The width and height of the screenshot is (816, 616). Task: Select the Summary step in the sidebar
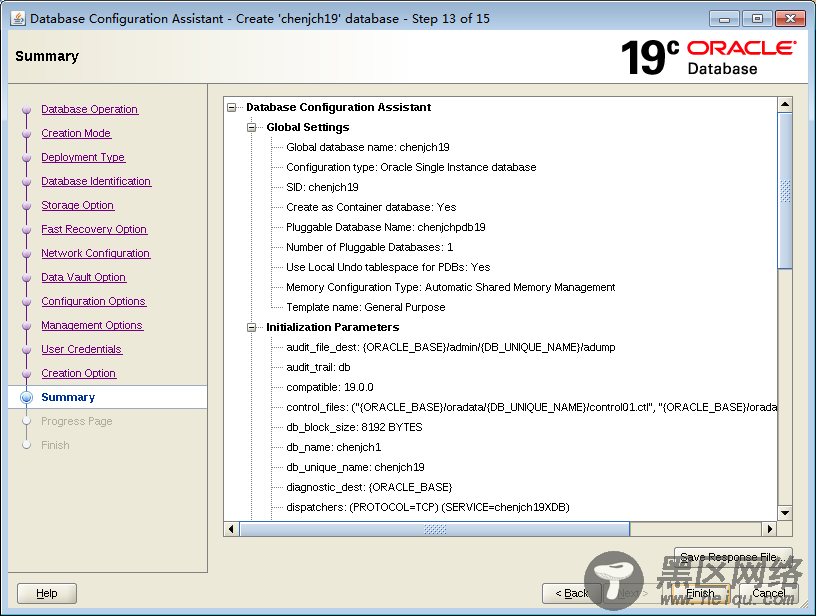coord(68,397)
